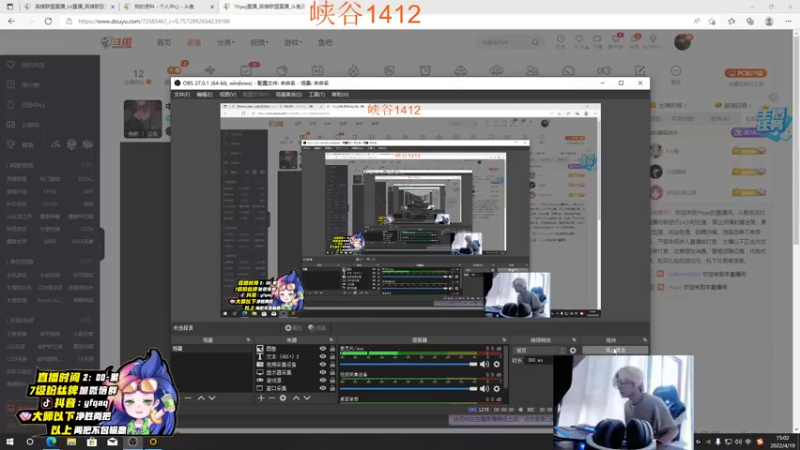The image size is (800, 450).
Task: Click the alarm clock icon in Douyu icon row
Action: point(425,71)
